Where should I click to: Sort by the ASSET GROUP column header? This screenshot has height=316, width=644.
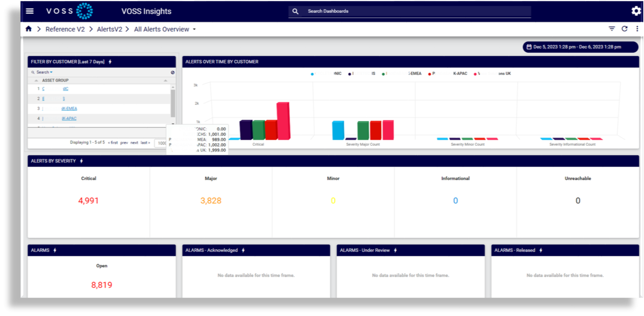55,80
